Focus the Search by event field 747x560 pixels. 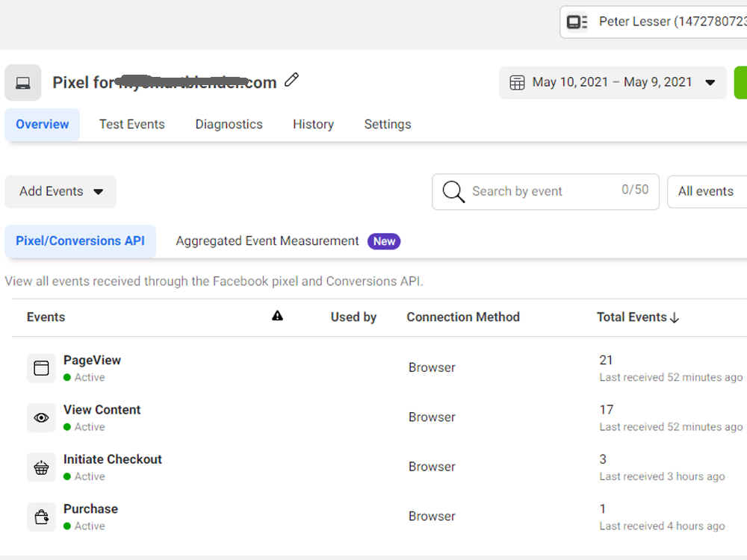[x=545, y=191]
